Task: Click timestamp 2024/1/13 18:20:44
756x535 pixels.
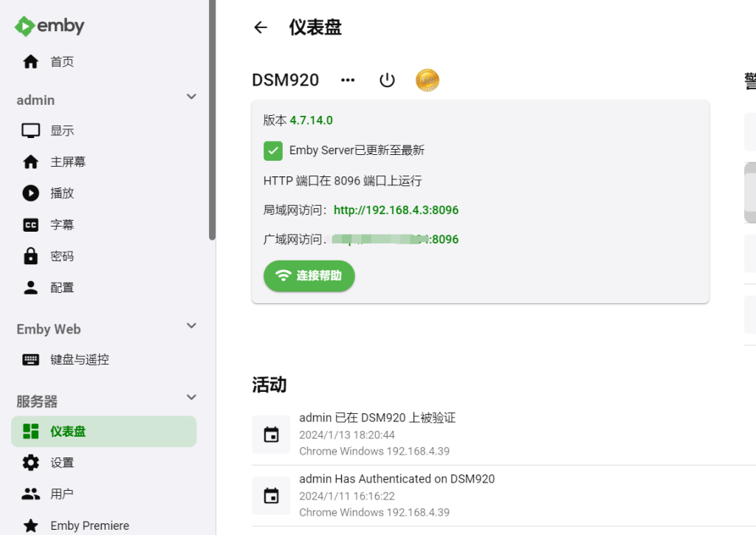Action: click(x=347, y=435)
